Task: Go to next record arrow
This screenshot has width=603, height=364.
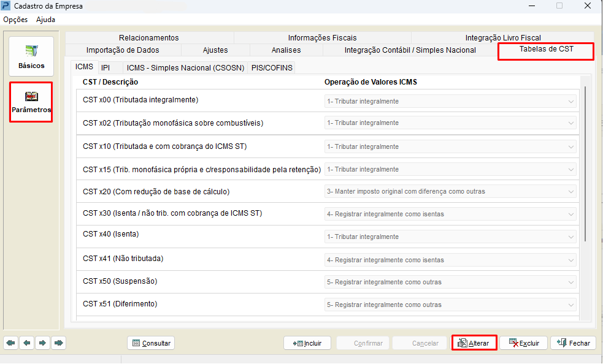Action: click(x=43, y=343)
